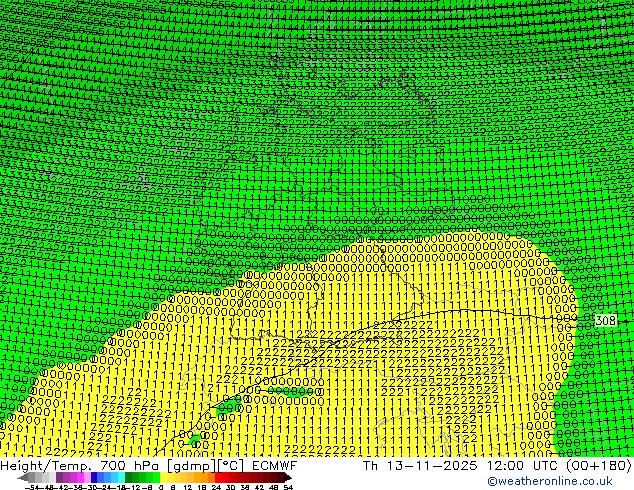Click the legend value 12
This screenshot has height=490, width=634.
188,488
